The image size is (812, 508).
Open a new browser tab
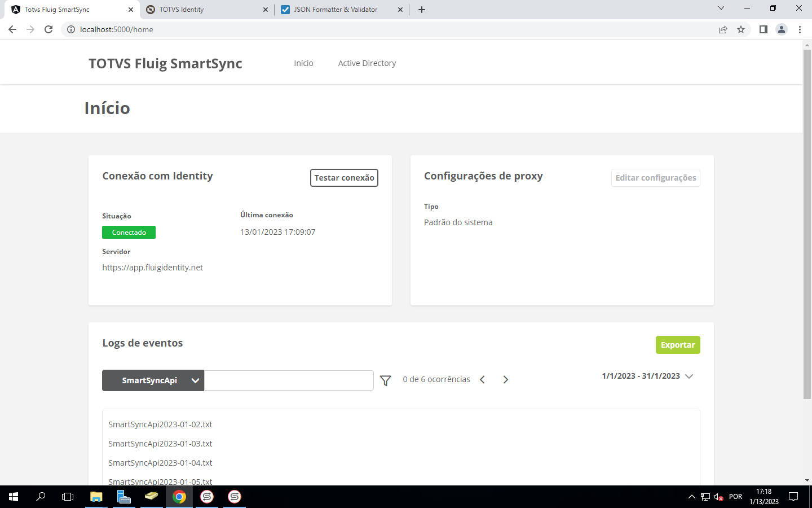[422, 10]
